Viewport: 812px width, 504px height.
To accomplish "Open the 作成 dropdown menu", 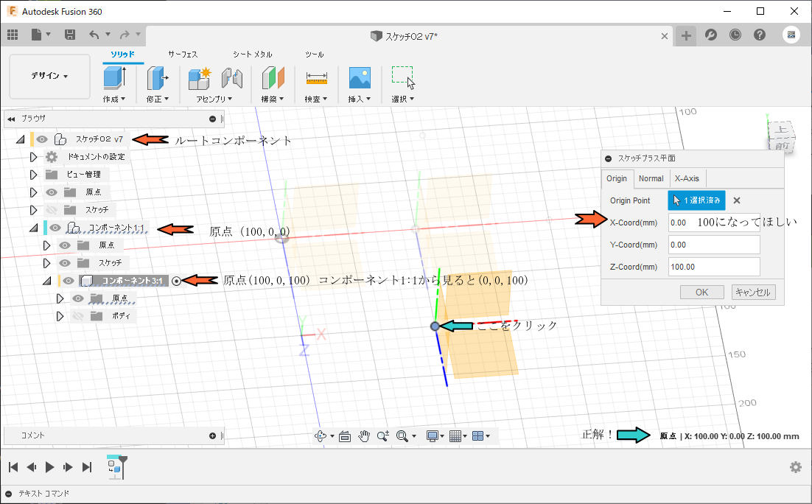I will [114, 99].
